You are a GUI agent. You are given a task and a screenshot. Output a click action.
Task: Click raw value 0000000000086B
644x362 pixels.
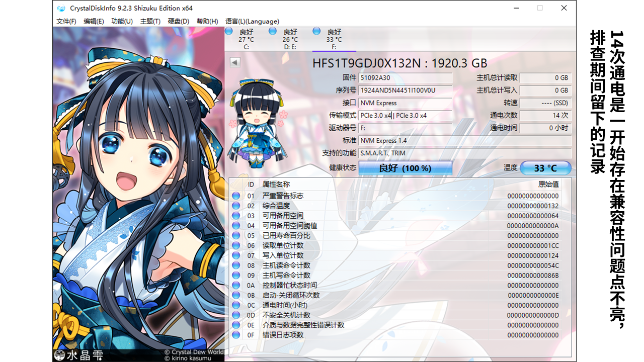pyautogui.click(x=533, y=276)
